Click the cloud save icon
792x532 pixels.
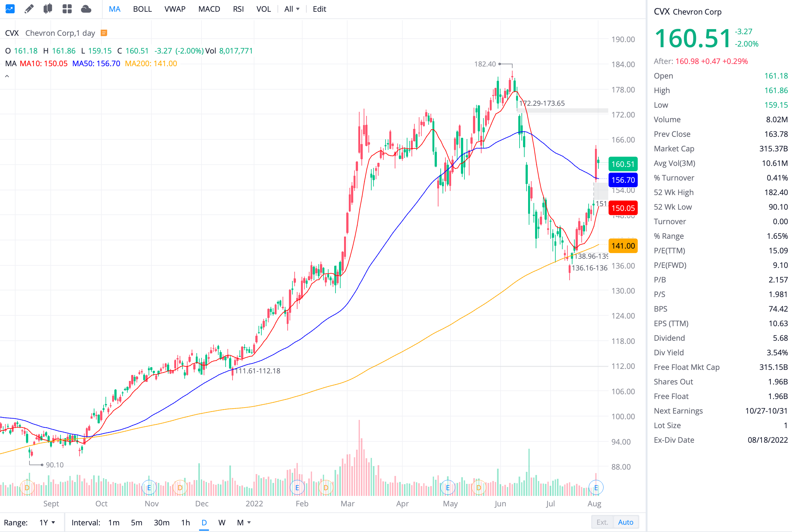[86, 9]
